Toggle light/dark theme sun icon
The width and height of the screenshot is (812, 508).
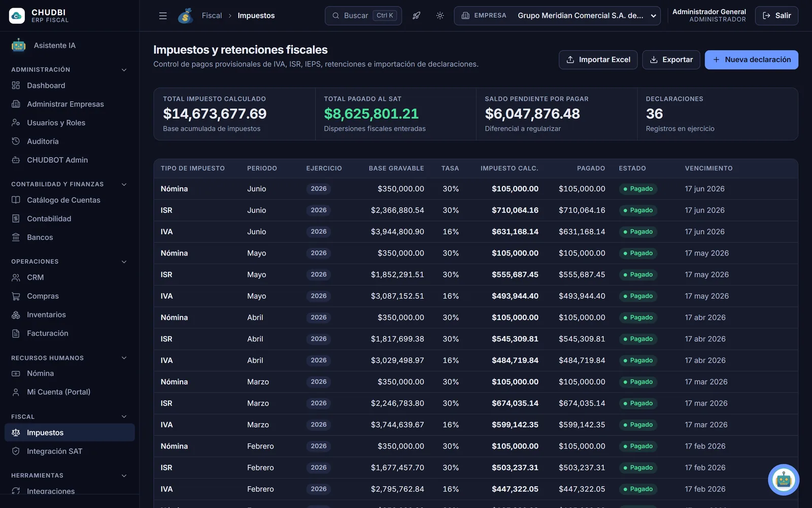440,16
